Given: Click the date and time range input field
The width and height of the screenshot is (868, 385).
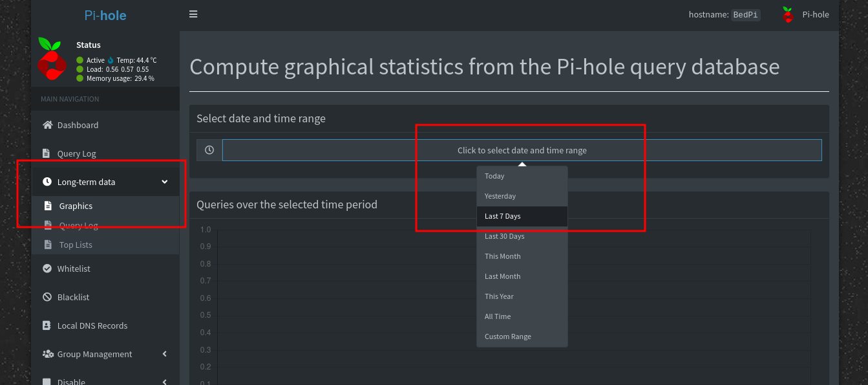Looking at the screenshot, I should pos(522,150).
